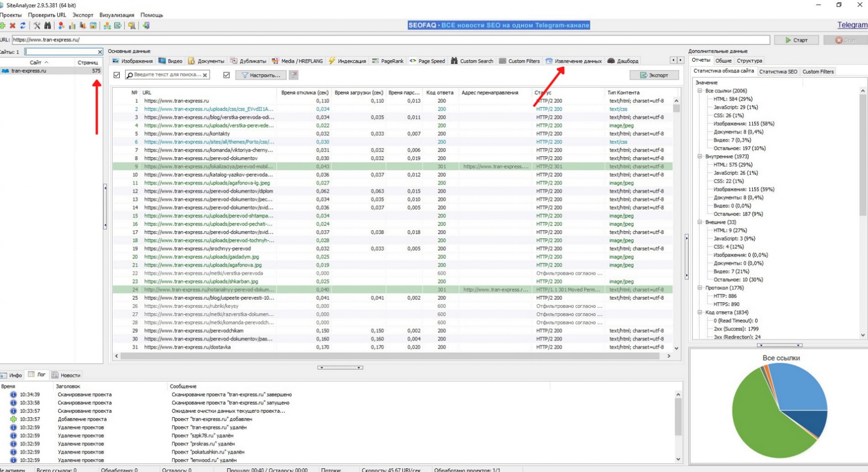Click the table's horizontal scrollbar
Viewport: 868px width, 472px height.
click(x=389, y=356)
